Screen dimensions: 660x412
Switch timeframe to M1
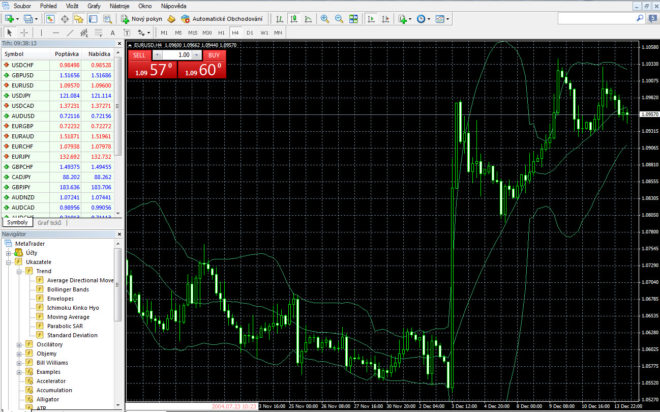click(164, 32)
